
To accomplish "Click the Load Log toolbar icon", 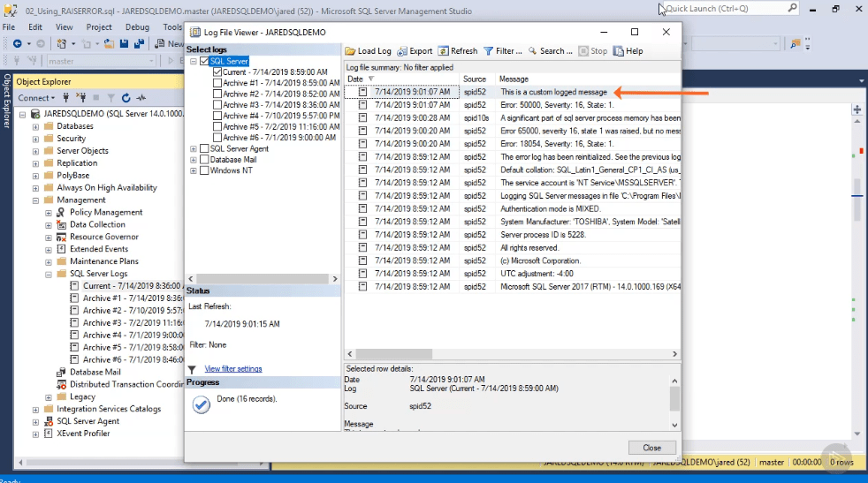I will 350,51.
